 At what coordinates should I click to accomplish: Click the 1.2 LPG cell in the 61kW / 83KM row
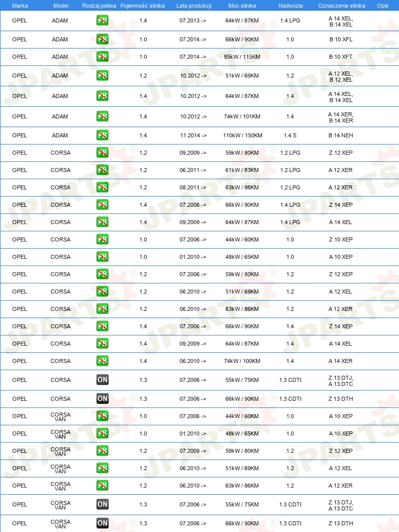[x=290, y=170]
